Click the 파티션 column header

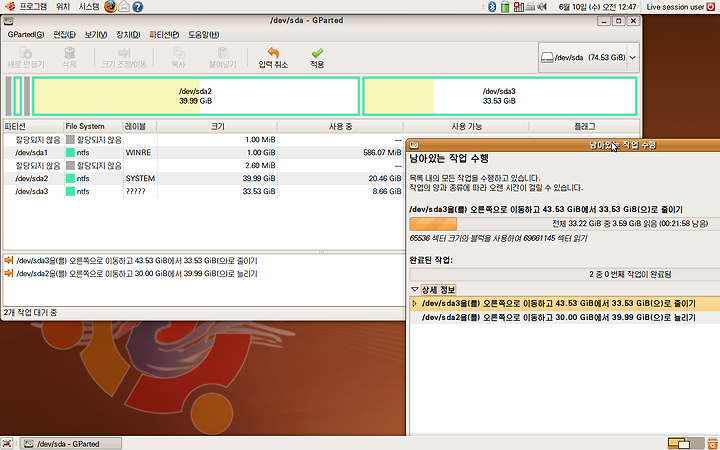pos(33,126)
